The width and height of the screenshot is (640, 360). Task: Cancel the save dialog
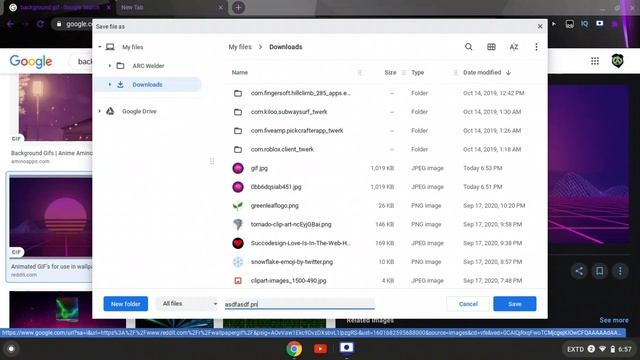[x=468, y=304]
